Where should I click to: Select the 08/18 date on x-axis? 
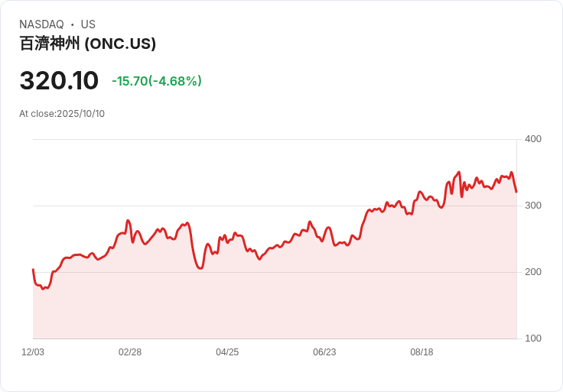pyautogui.click(x=421, y=352)
